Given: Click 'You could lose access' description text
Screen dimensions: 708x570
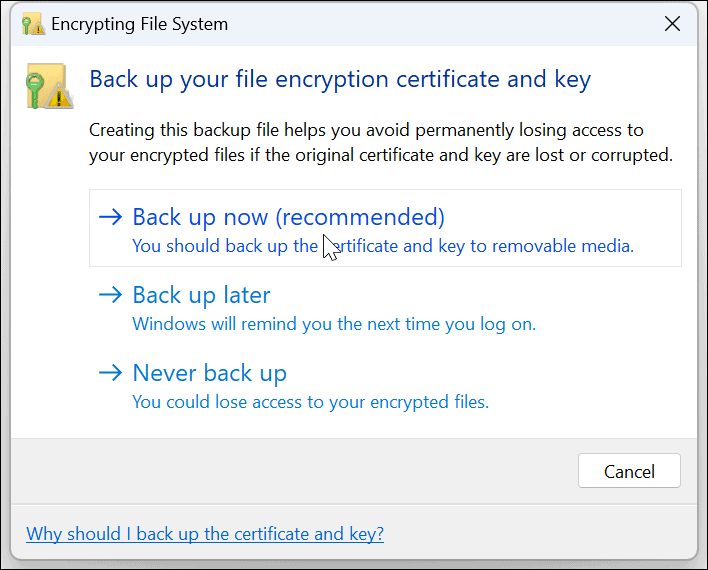Looking at the screenshot, I should pyautogui.click(x=310, y=402).
